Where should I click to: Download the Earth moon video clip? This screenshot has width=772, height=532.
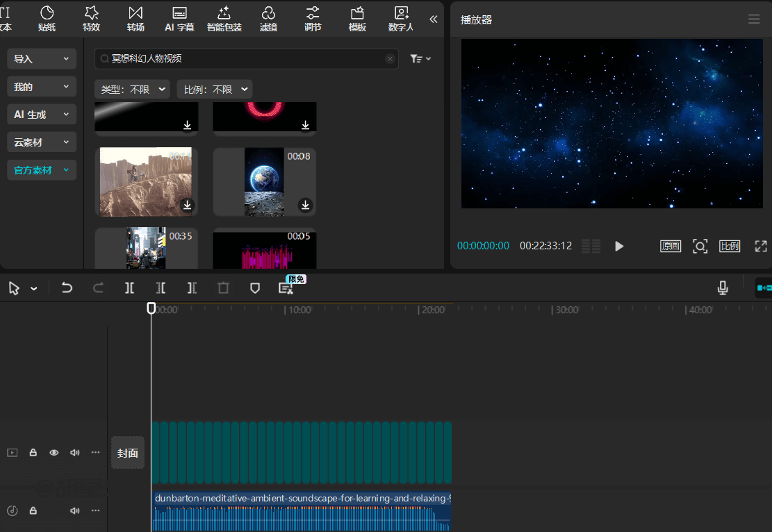coord(305,205)
